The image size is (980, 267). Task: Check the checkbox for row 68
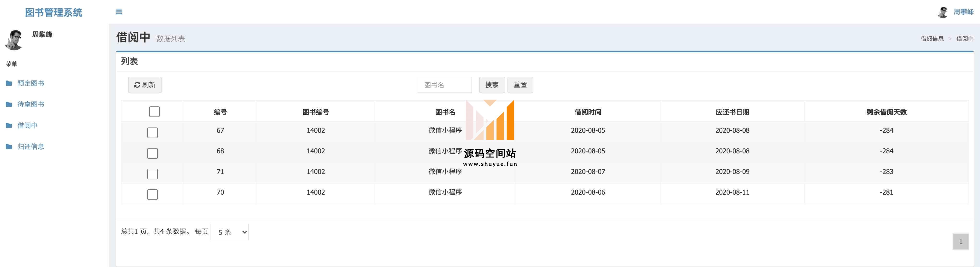153,153
